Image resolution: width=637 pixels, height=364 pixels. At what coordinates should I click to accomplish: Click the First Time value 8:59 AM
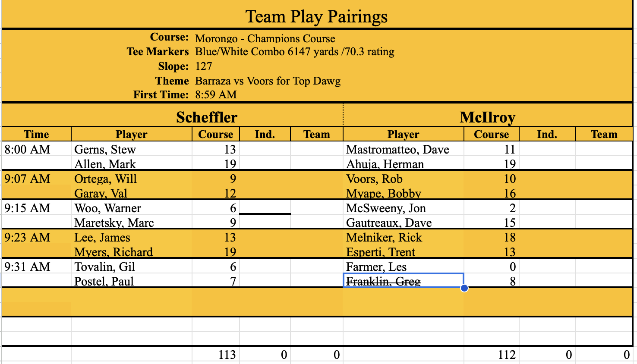[216, 95]
